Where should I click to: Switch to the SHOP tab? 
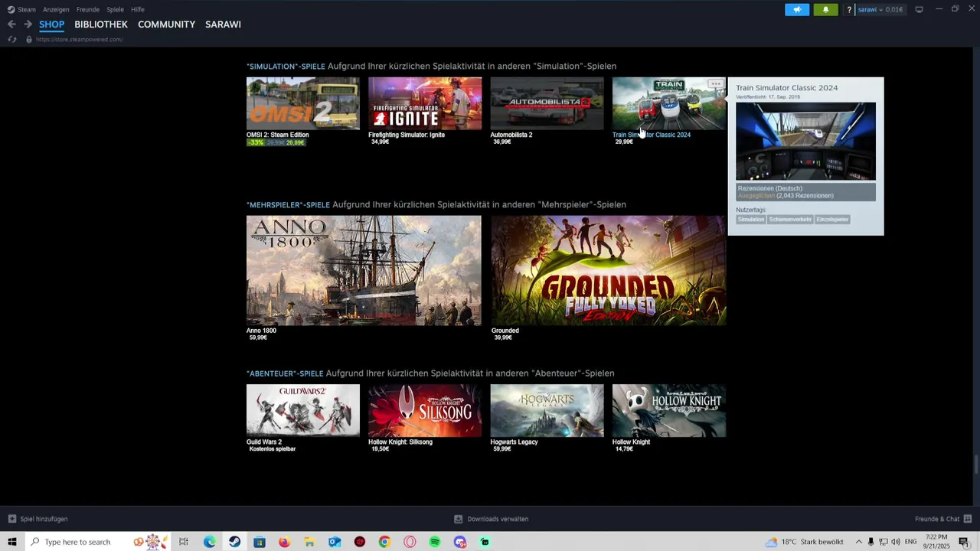pyautogui.click(x=52, y=24)
